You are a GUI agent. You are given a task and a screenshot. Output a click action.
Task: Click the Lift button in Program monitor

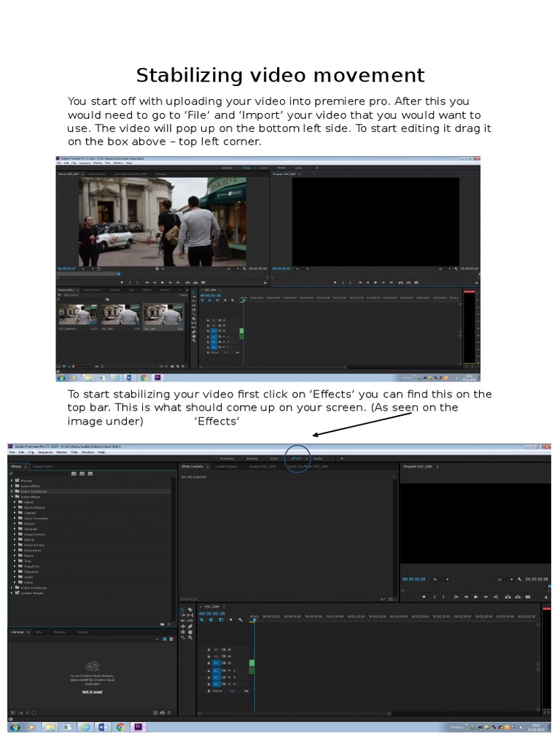click(507, 597)
